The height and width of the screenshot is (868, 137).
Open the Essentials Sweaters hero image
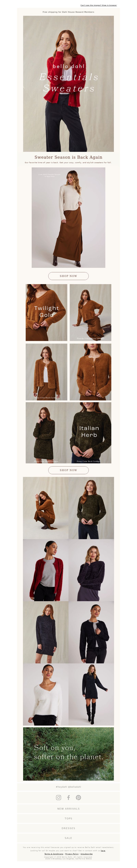[68, 84]
